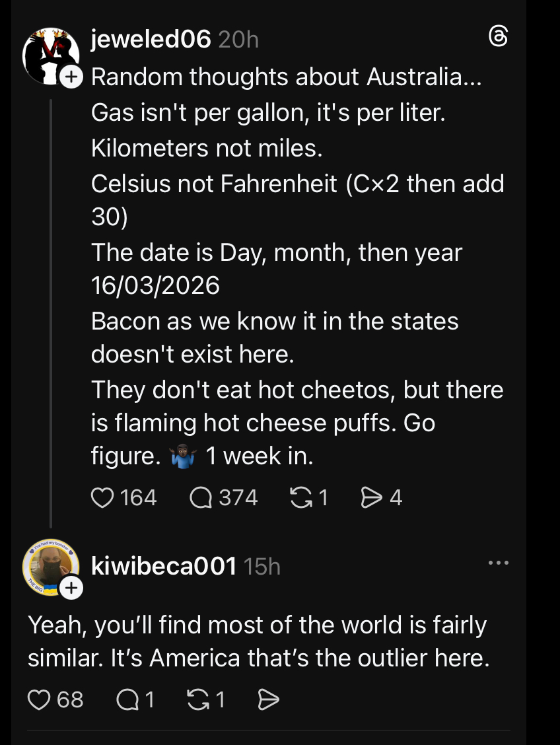560x745 pixels.
Task: Share jeweled06's post via send icon
Action: coord(371,497)
